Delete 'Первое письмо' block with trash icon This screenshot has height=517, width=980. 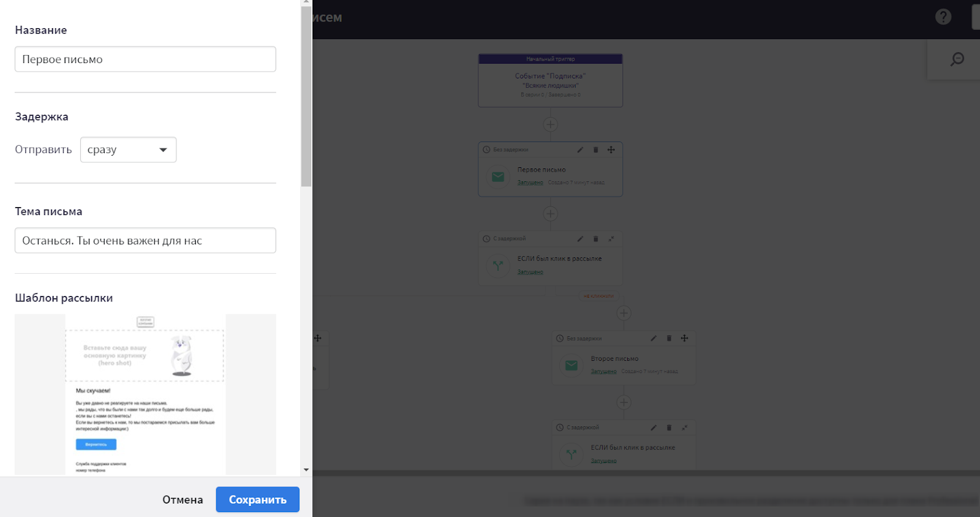tap(595, 149)
